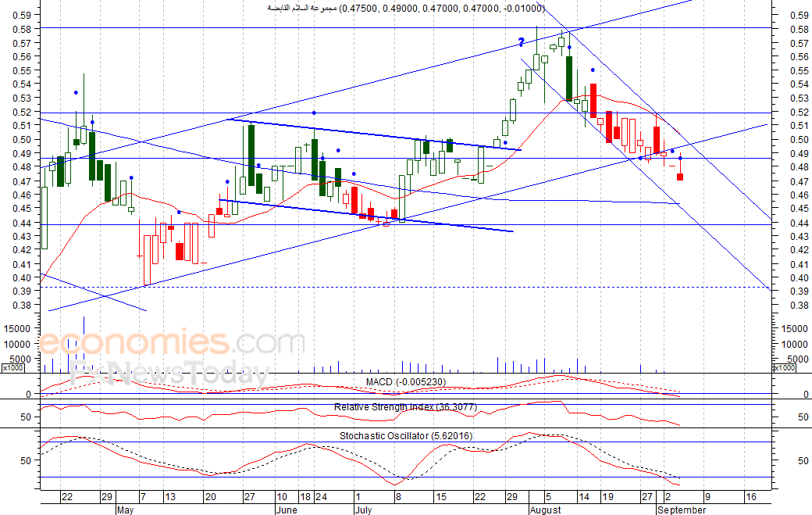
Task: Click the July month label
Action: click(364, 510)
